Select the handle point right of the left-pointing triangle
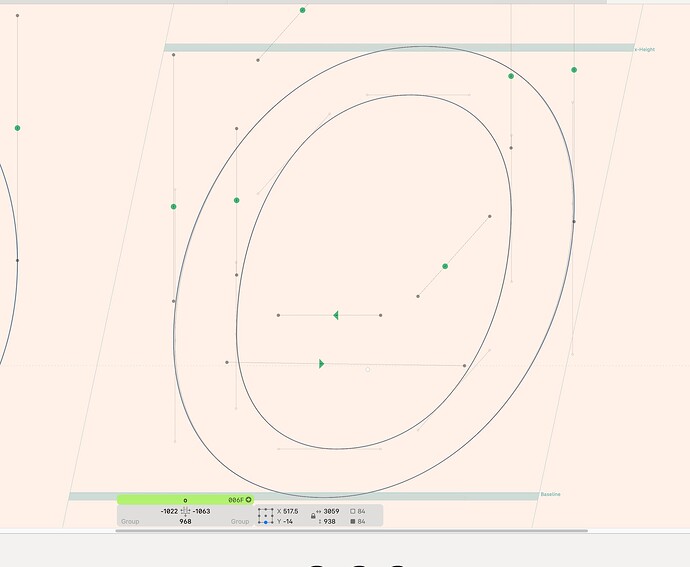 coord(381,315)
